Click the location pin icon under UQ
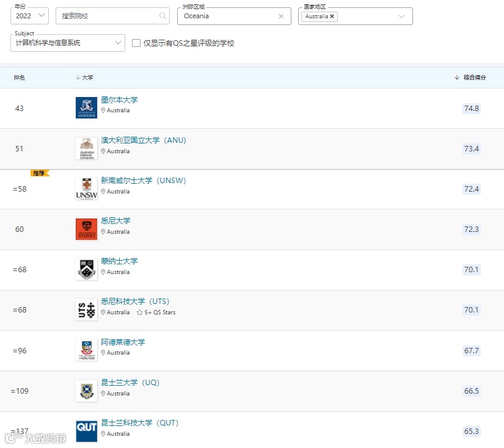This screenshot has width=504, height=448. 103,393
